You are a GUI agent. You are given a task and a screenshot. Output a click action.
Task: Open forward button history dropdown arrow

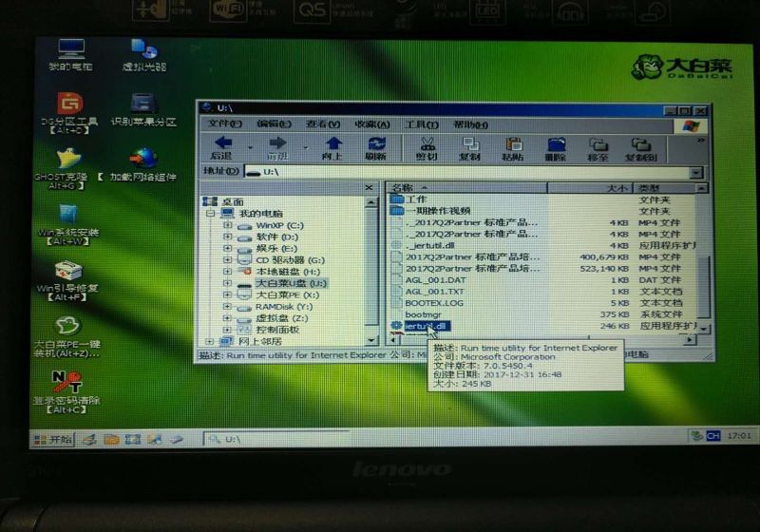tap(305, 147)
